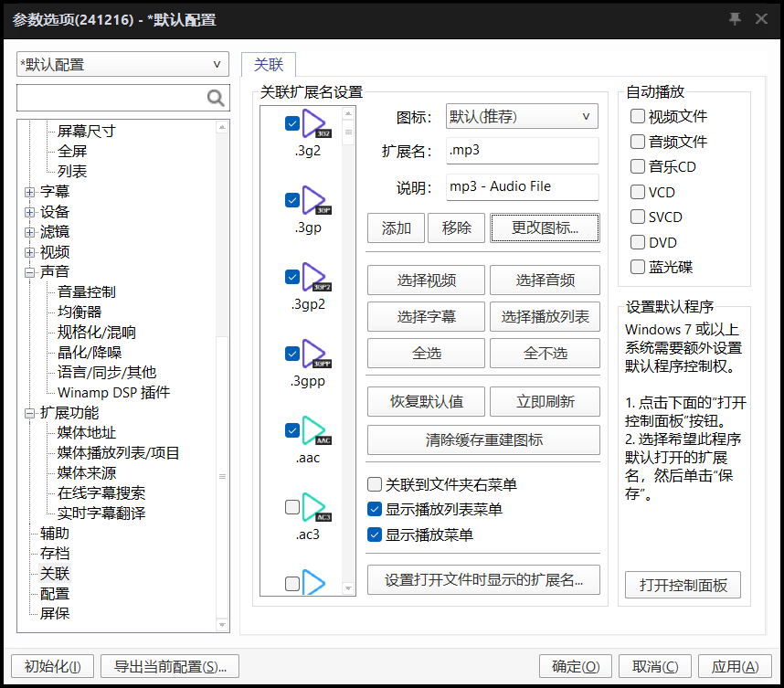Click the .3gp2 file type icon
Image resolution: width=784 pixels, height=688 pixels.
coord(316,278)
